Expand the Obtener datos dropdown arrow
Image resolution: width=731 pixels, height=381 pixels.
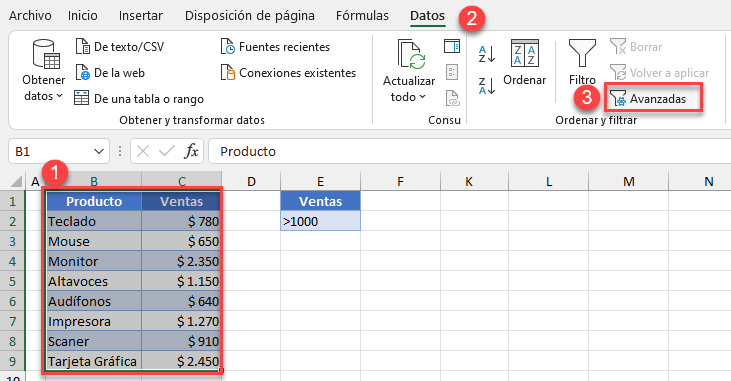(x=60, y=96)
